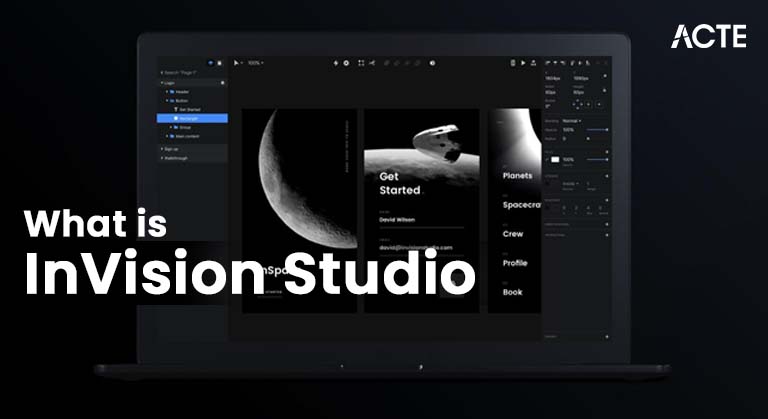Screen dimensions: 768x419
Task: Select the arrow Select tool
Action: (237, 63)
